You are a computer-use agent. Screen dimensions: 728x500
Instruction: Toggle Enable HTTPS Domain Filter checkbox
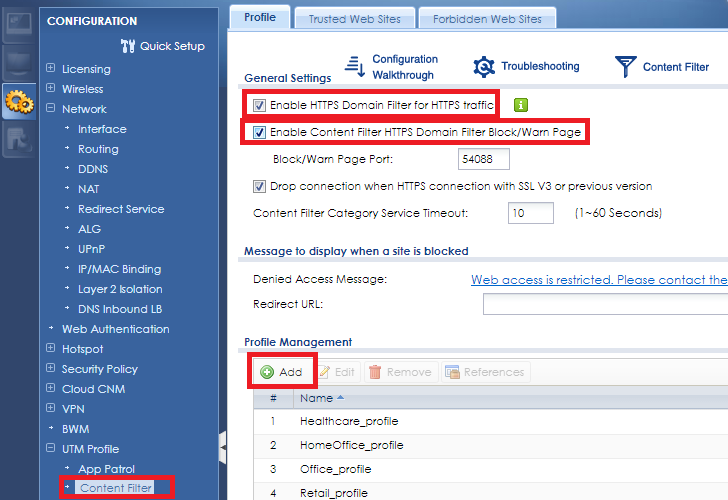[260, 105]
